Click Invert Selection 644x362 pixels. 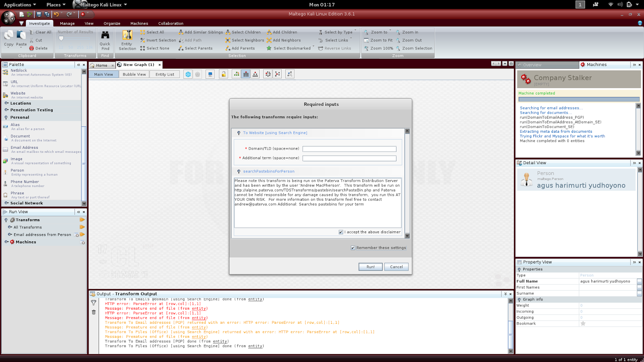pyautogui.click(x=158, y=40)
